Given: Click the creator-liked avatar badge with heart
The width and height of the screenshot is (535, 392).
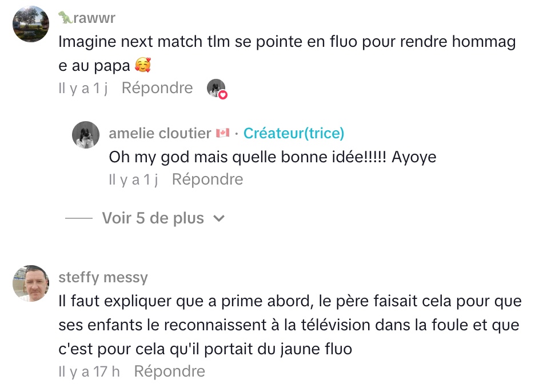Looking at the screenshot, I should (x=216, y=89).
